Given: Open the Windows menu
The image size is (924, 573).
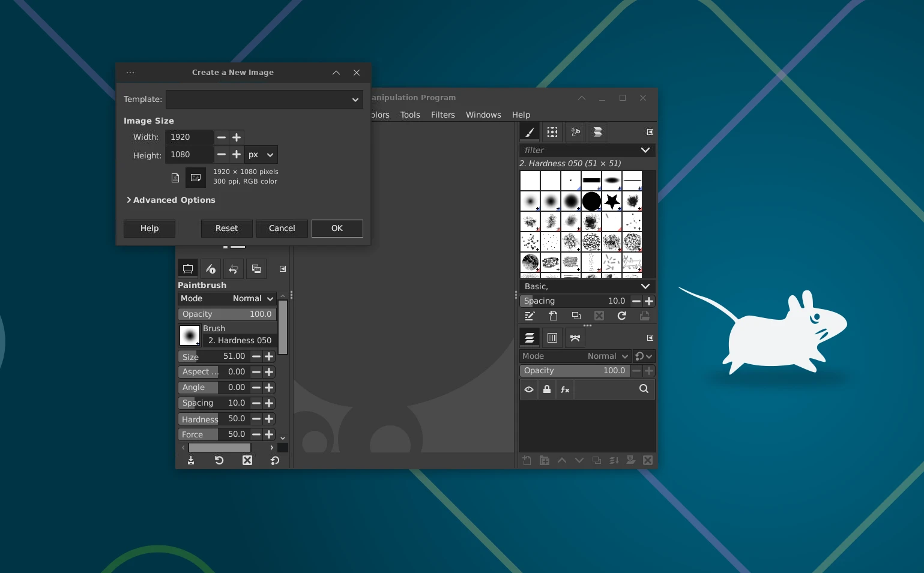Looking at the screenshot, I should click(483, 115).
